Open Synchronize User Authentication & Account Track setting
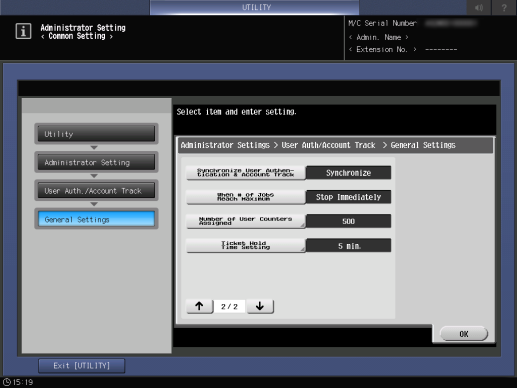517x388 pixels. coord(246,173)
